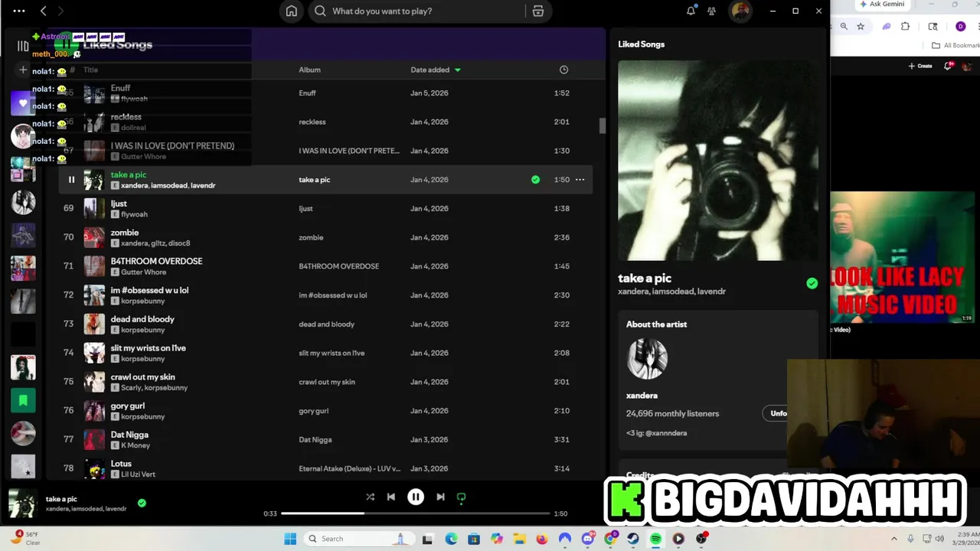Open the three-dot Spotify app menu
The image size is (980, 551).
point(19,11)
